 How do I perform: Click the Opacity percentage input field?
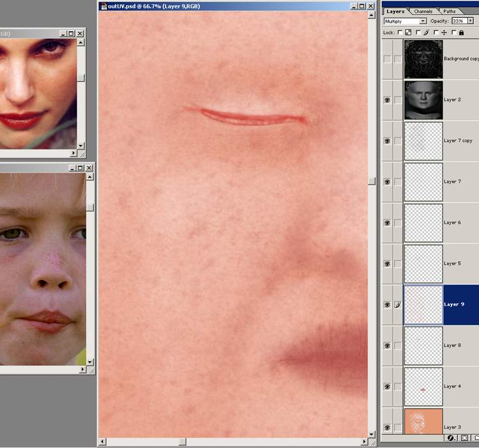(458, 21)
